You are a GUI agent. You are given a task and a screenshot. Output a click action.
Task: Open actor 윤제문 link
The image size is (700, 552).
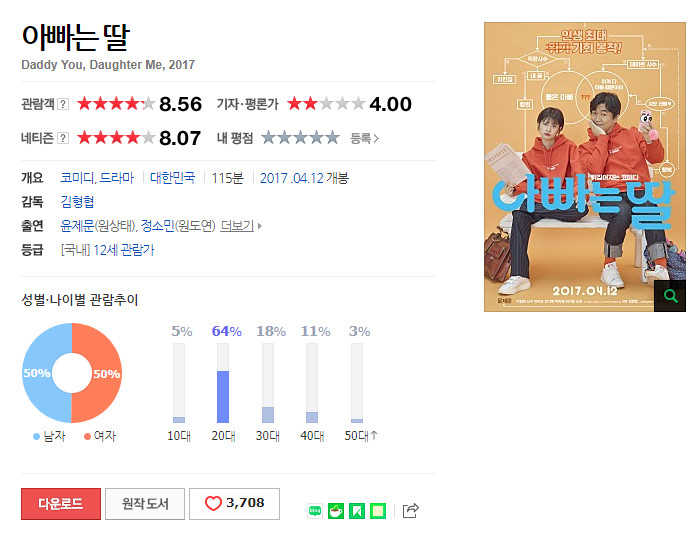pos(77,226)
